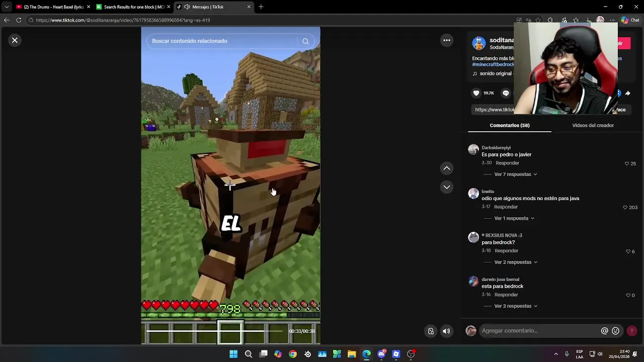Image resolution: width=644 pixels, height=362 pixels.
Task: Open Windows taskbar Search
Action: coord(249,354)
